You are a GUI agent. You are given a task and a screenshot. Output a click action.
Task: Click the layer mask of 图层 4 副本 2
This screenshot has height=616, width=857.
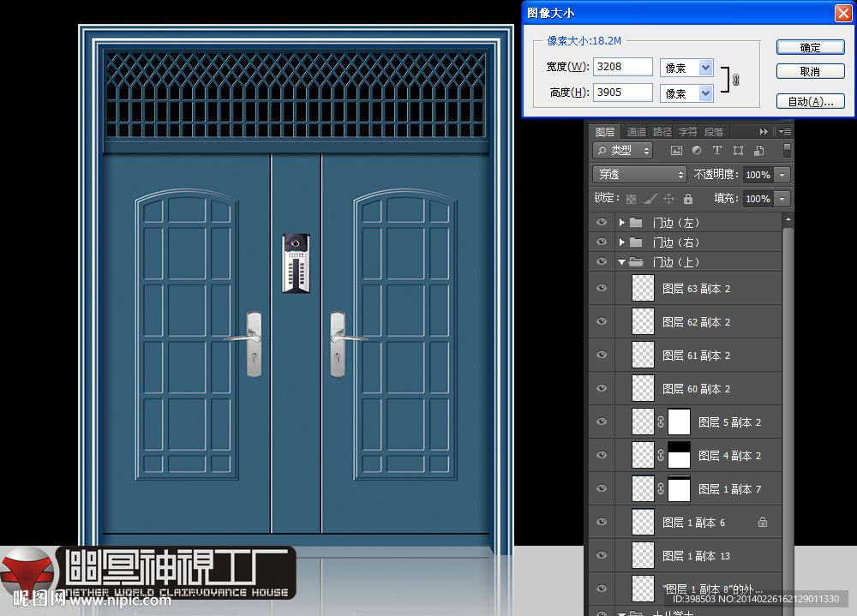coord(680,455)
